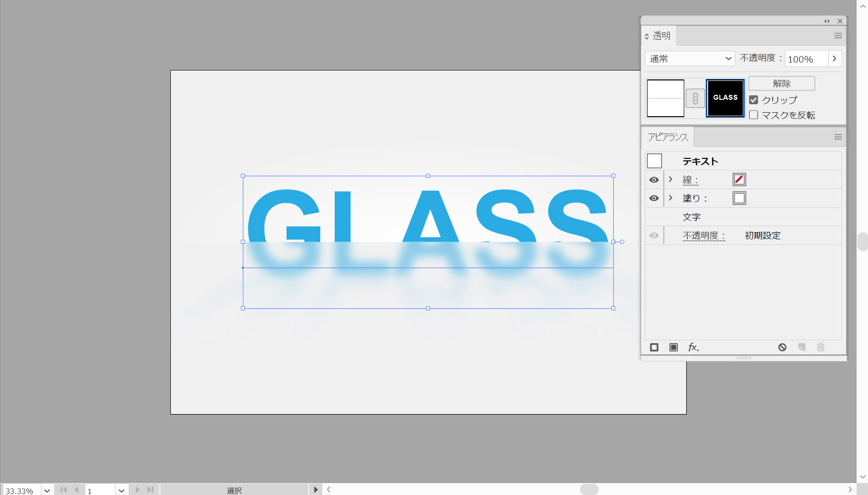Open the zoom level dropdown
Image resolution: width=868 pixels, height=495 pixels.
coord(47,491)
